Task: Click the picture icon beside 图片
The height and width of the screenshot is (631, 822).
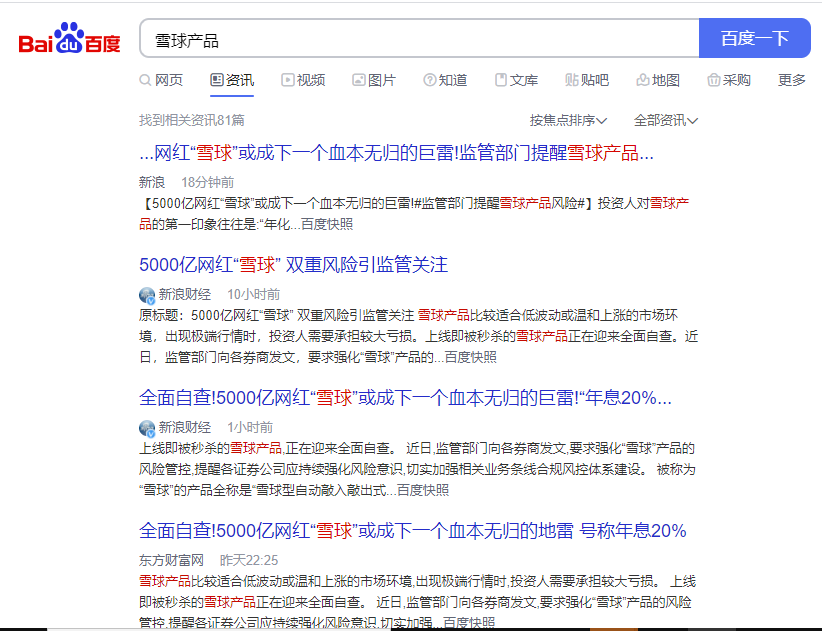Action: pos(359,80)
